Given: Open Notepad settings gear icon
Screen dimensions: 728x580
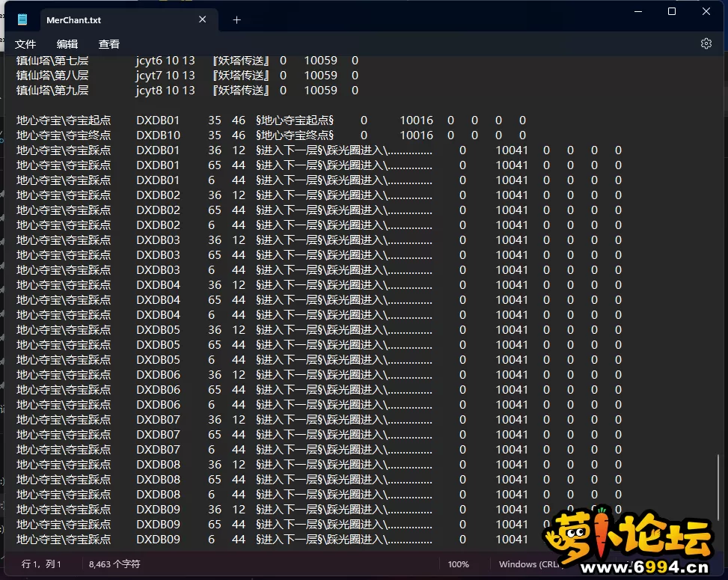Looking at the screenshot, I should (706, 43).
